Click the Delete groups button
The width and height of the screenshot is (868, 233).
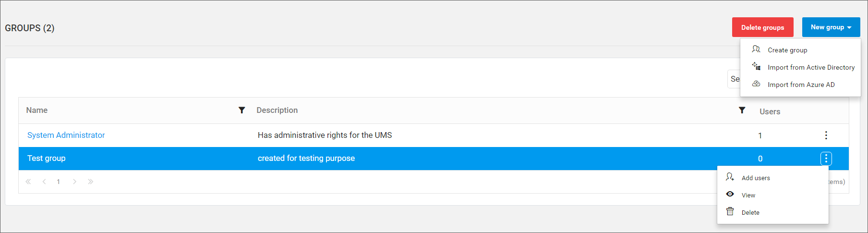[762, 27]
